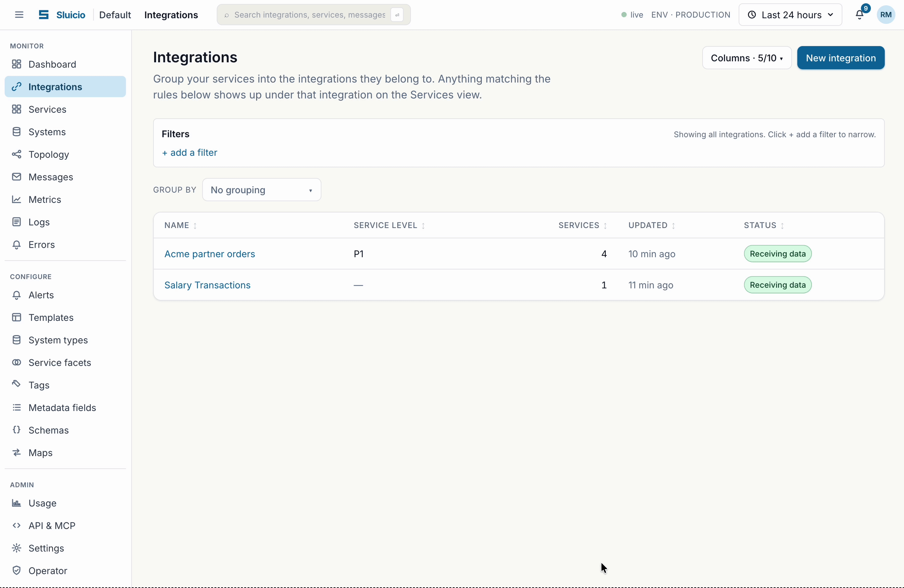Open Salary Transactions integration
The image size is (904, 588).
[x=207, y=285]
